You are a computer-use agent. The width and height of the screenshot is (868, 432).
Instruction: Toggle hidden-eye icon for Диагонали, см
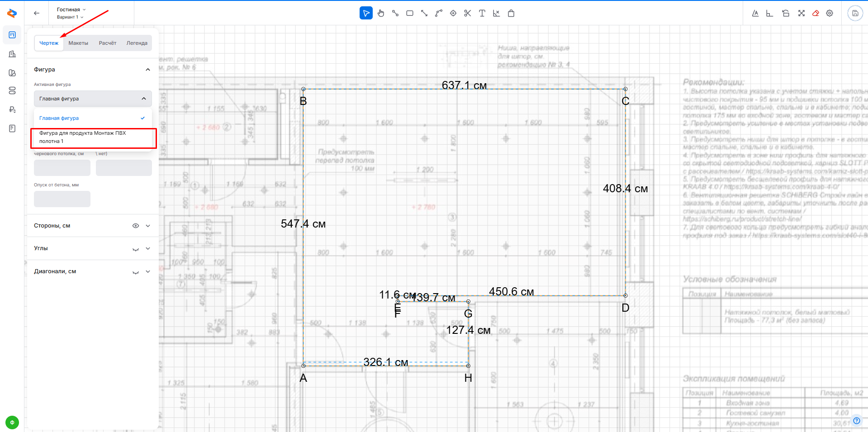tap(135, 272)
